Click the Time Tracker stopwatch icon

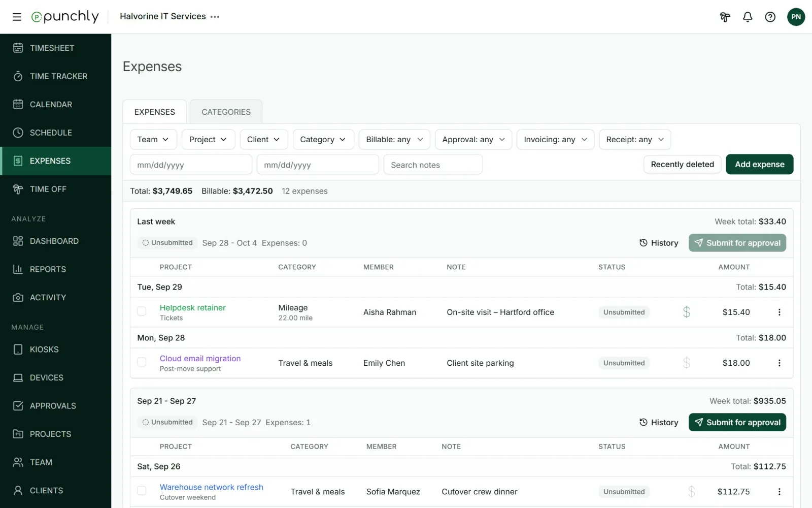pos(18,76)
